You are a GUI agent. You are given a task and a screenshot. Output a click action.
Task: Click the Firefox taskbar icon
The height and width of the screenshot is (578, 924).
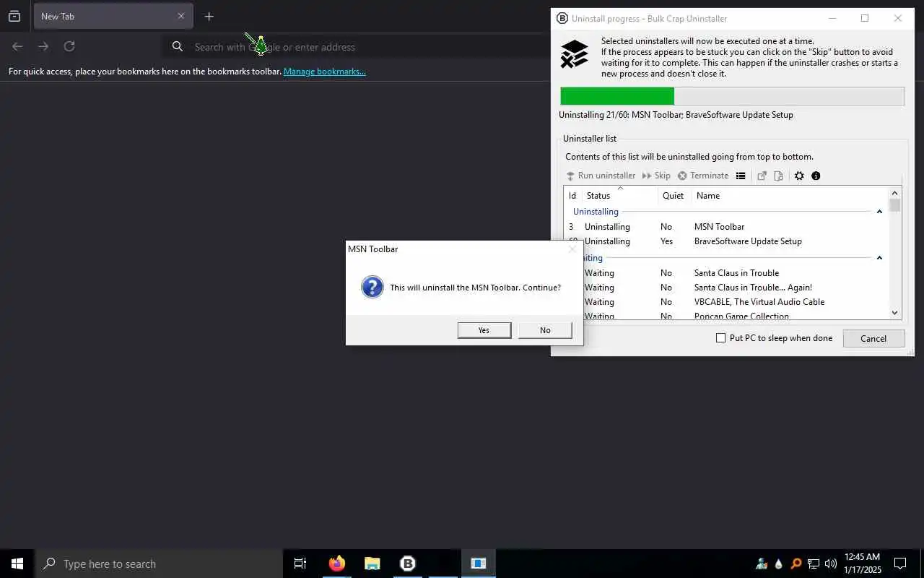click(x=337, y=564)
